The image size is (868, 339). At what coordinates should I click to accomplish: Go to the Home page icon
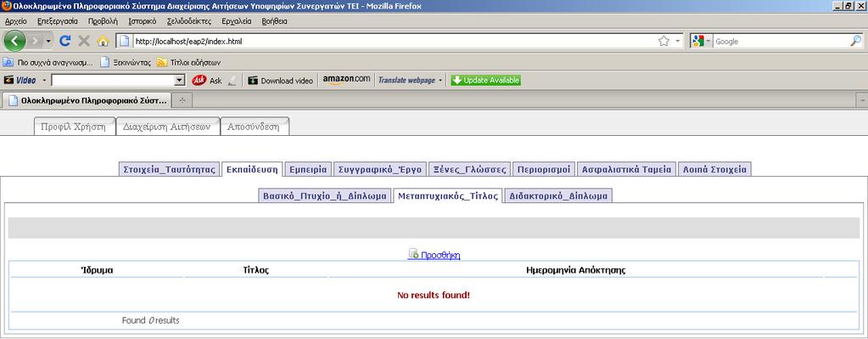point(103,41)
